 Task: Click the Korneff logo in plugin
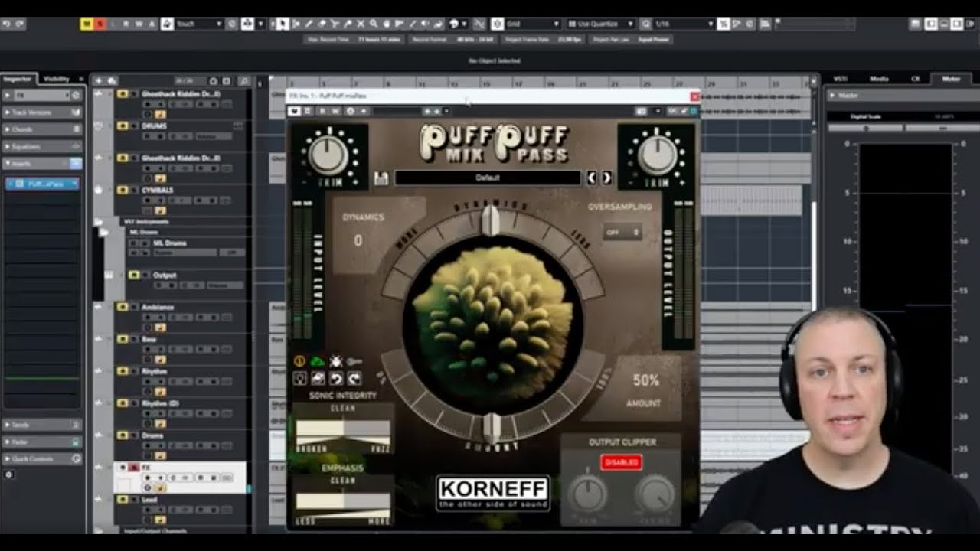(x=493, y=494)
